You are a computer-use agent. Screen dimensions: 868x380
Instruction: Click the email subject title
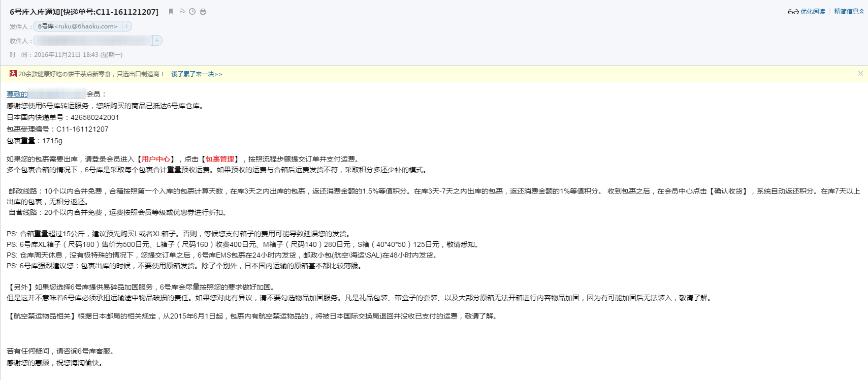(84, 12)
